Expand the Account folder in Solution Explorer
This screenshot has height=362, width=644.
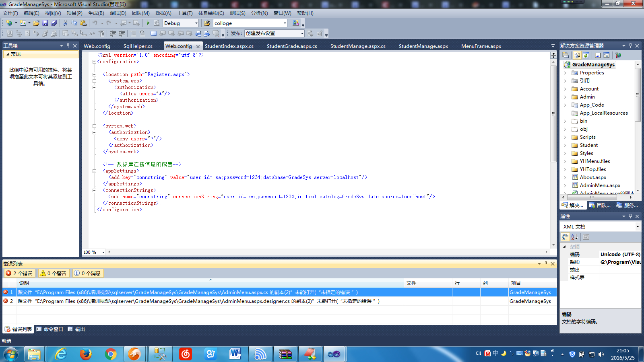pyautogui.click(x=565, y=89)
